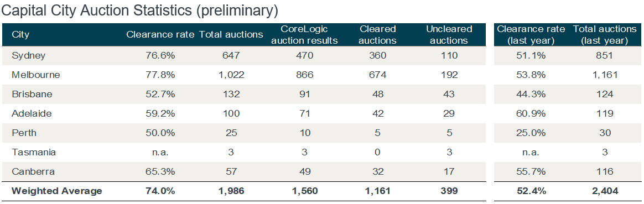This screenshot has width=644, height=204.
Task: Click the CoreLogic auction results header
Action: click(x=305, y=35)
